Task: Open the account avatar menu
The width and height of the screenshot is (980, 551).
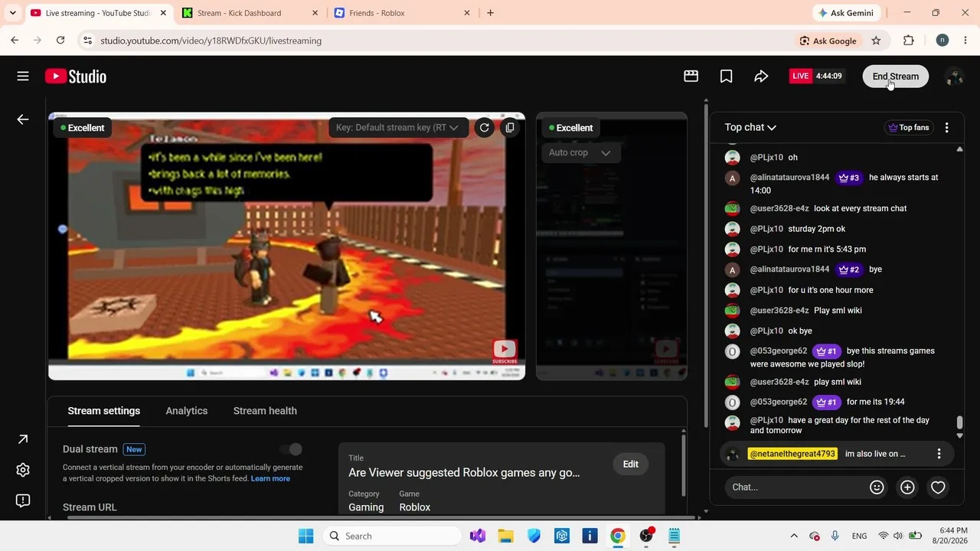Action: click(954, 76)
